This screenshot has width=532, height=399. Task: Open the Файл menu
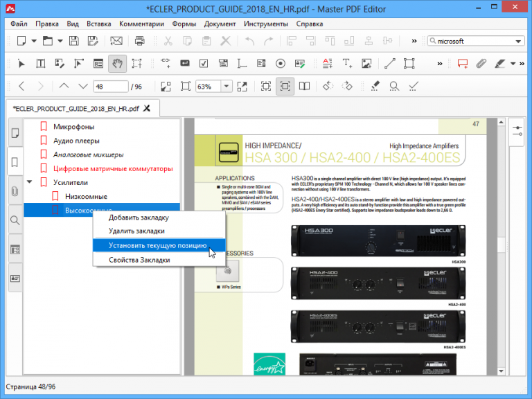[19, 24]
